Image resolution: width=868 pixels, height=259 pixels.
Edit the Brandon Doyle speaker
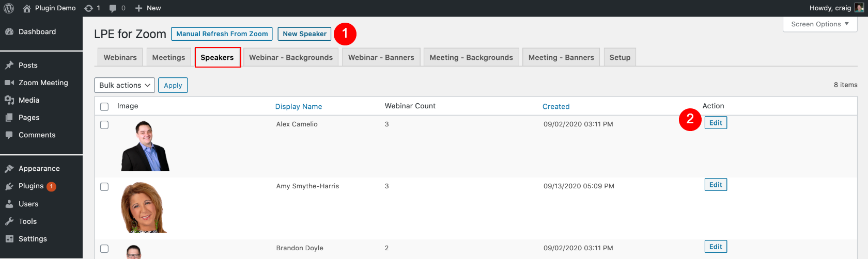[716, 247]
